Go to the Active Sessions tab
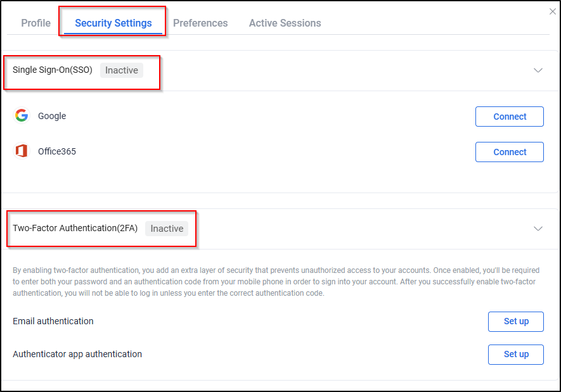 285,23
